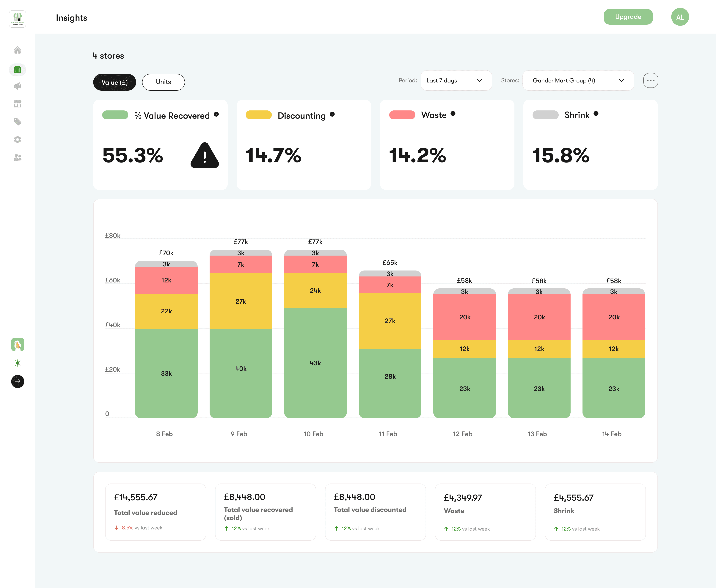
Task: Switch to the Units view
Action: [x=164, y=82]
